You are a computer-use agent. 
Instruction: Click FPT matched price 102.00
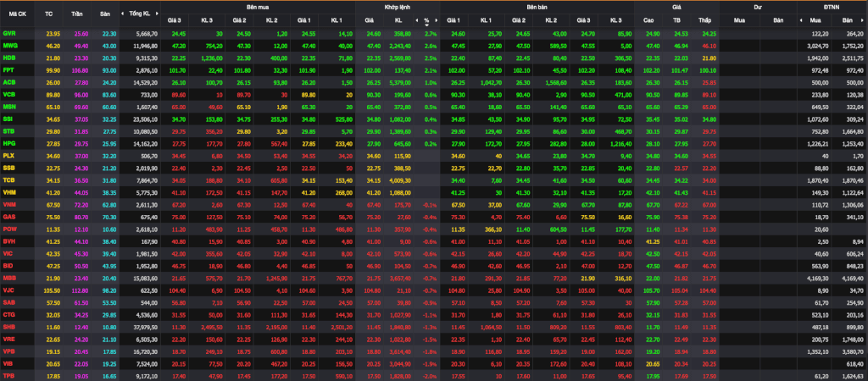(373, 69)
